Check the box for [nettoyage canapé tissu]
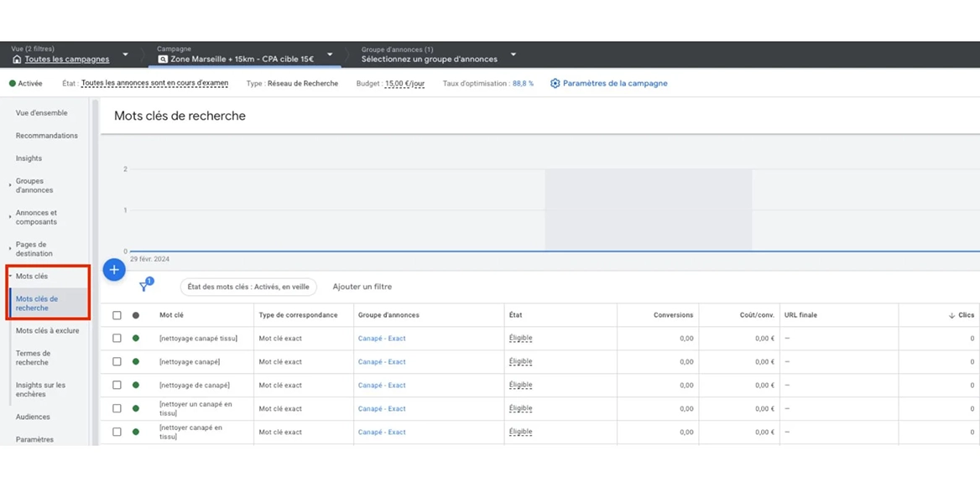The width and height of the screenshot is (980, 487). (x=117, y=339)
